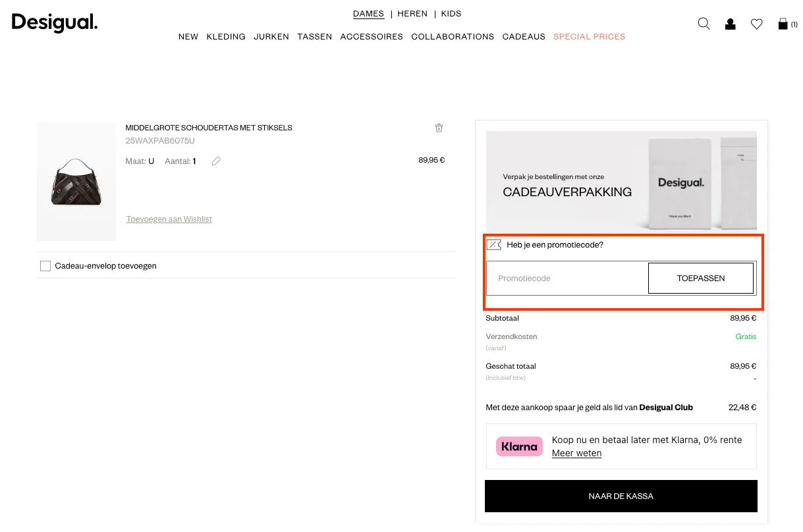The height and width of the screenshot is (532, 803).
Task: Delete the bag with the trash icon
Action: click(439, 128)
